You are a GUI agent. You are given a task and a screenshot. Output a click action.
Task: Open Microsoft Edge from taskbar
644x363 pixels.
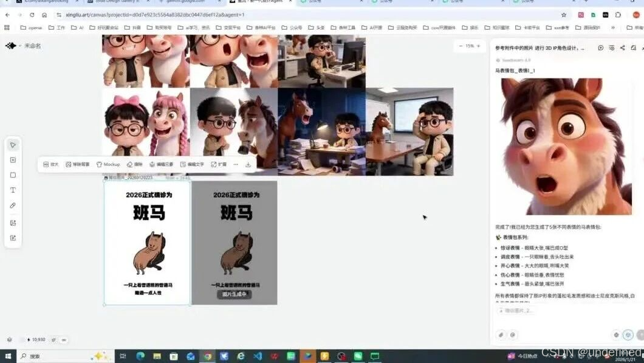tap(140, 356)
